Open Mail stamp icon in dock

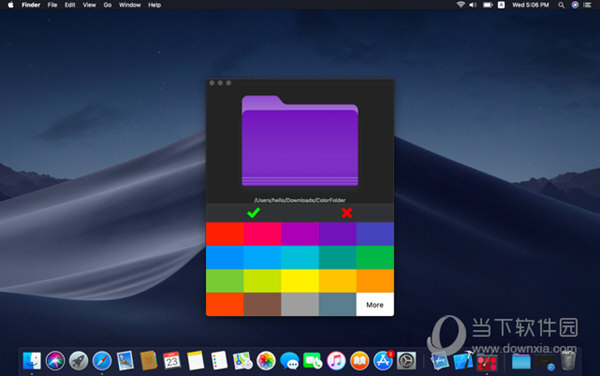(x=125, y=361)
